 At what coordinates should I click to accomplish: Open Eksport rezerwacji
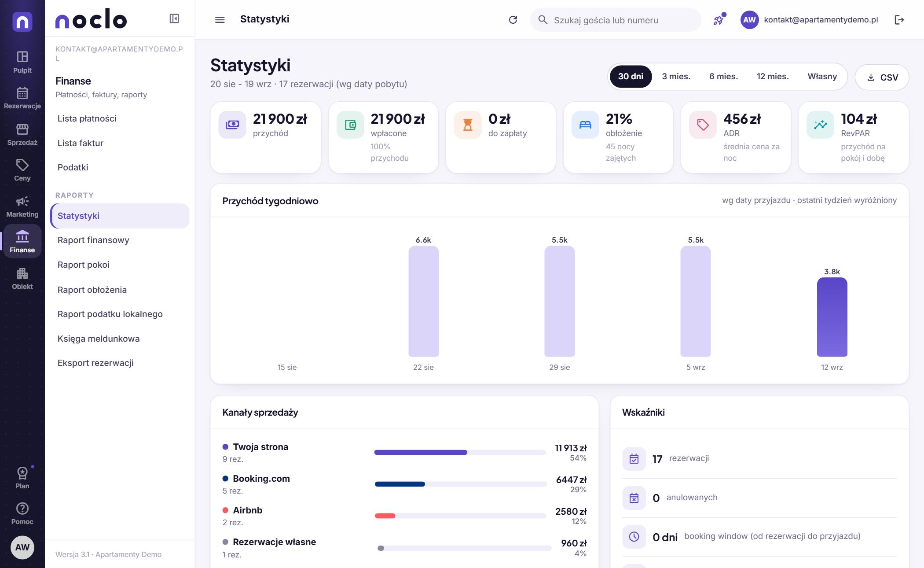120,363
